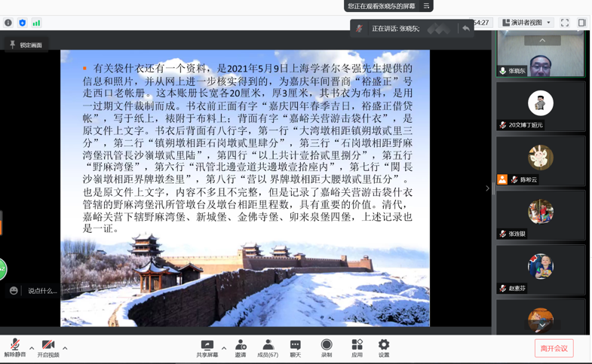Click 锁定画面 to pin the screen

[x=26, y=45]
